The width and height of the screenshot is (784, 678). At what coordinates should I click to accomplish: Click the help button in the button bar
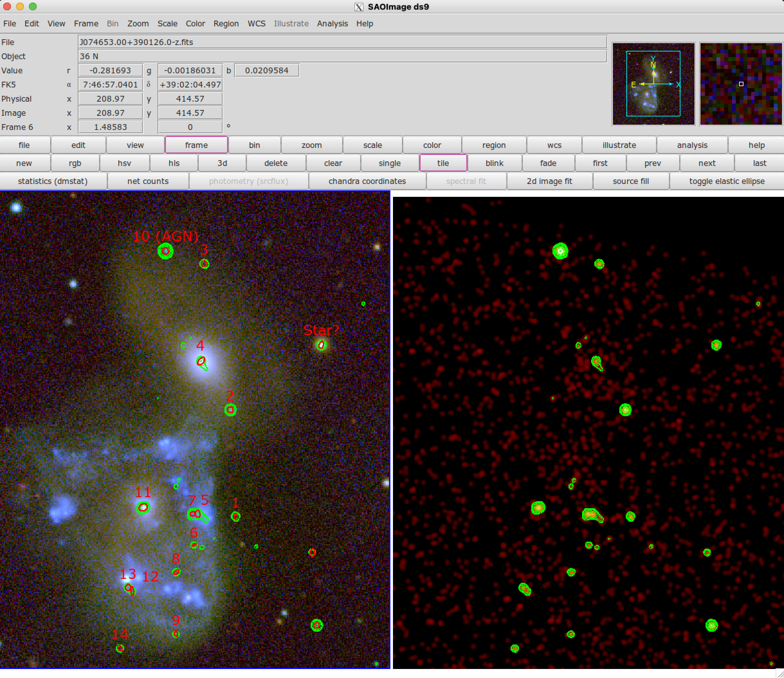coord(756,145)
